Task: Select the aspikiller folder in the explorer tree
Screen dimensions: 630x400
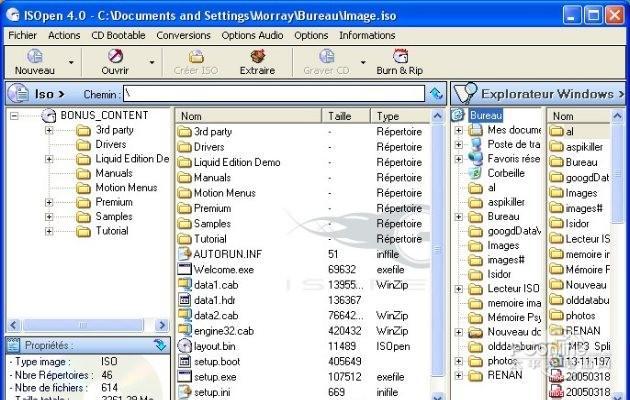Action: pos(506,202)
